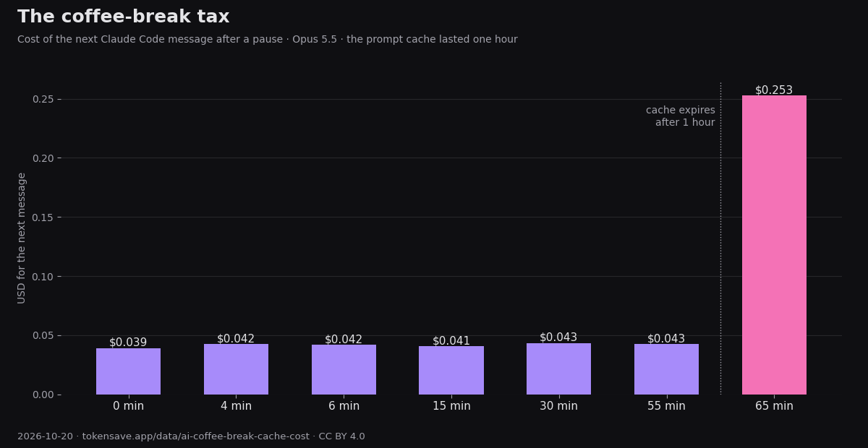Click the 0.10 y-axis tick label
Image resolution: width=868 pixels, height=448 pixels.
[43, 277]
